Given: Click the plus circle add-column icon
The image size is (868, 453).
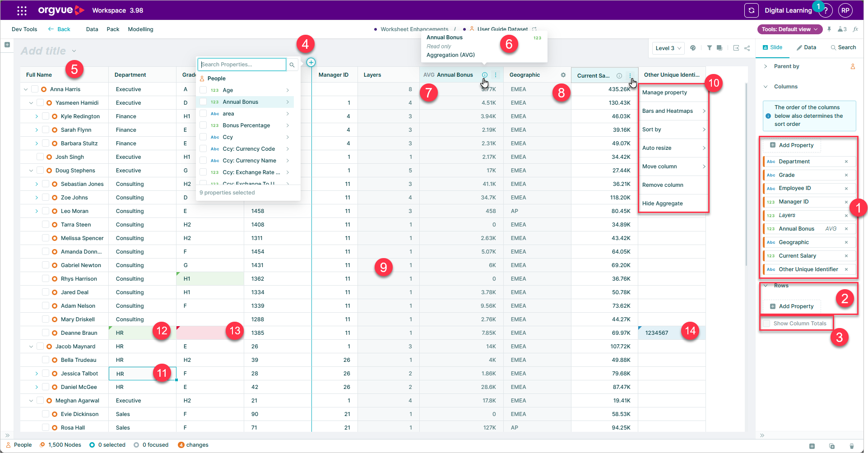Looking at the screenshot, I should (311, 62).
